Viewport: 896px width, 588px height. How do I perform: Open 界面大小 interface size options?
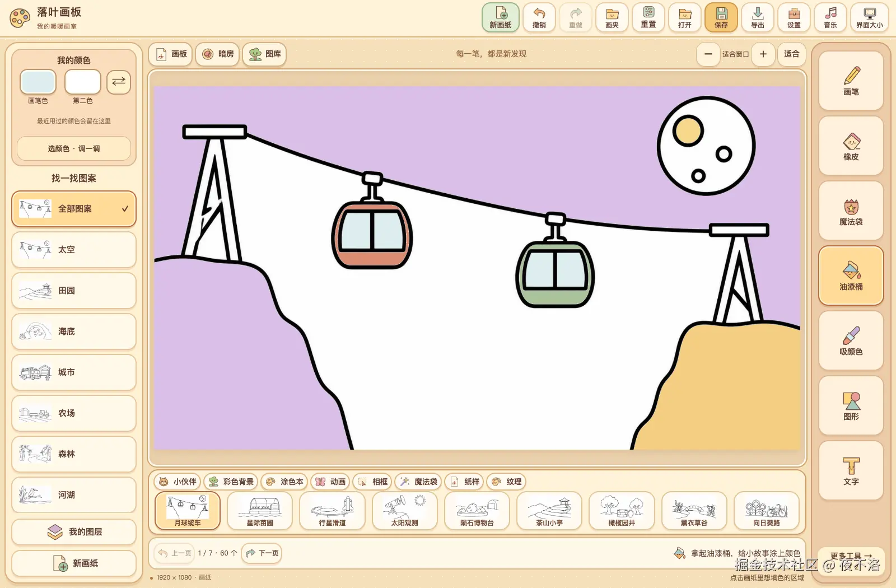pos(870,17)
